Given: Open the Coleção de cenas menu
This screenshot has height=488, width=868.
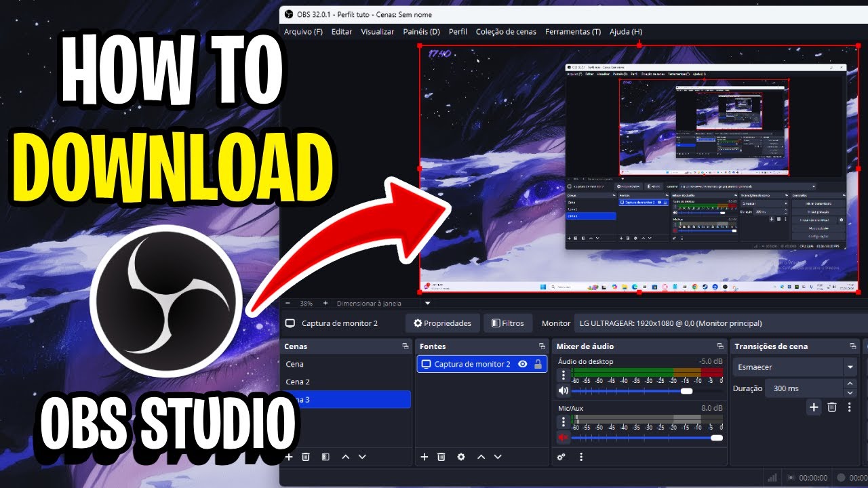Looking at the screenshot, I should pos(506,32).
